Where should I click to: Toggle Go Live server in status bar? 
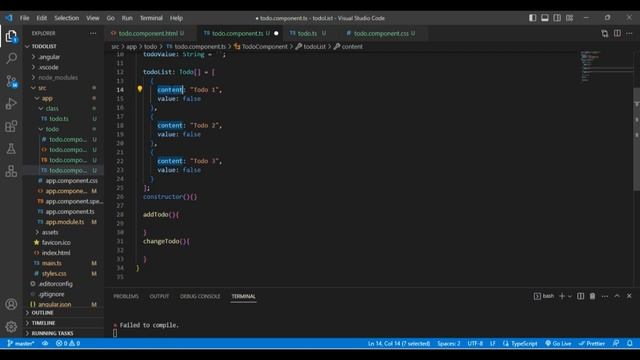coord(558,343)
